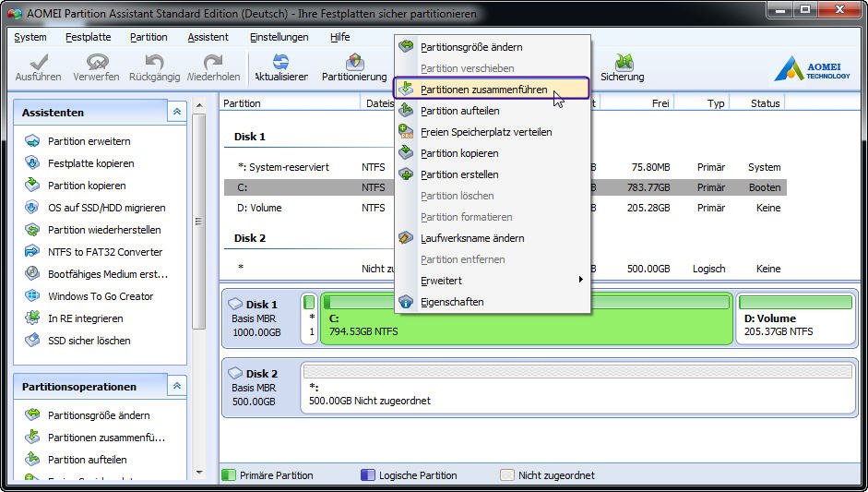Screen dimensions: 868x492
Task: Click the Ausführen checkmark toolbar icon
Action: 39,62
